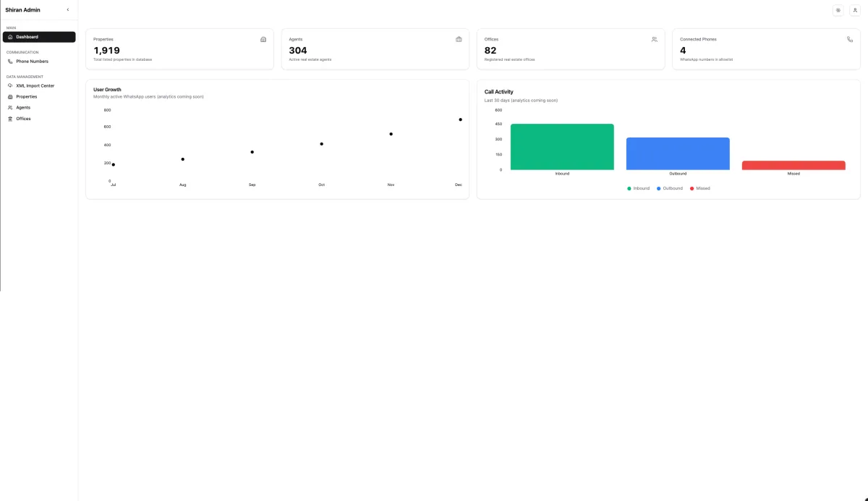Select the red Missed bar
This screenshot has height=501, width=868.
click(793, 165)
